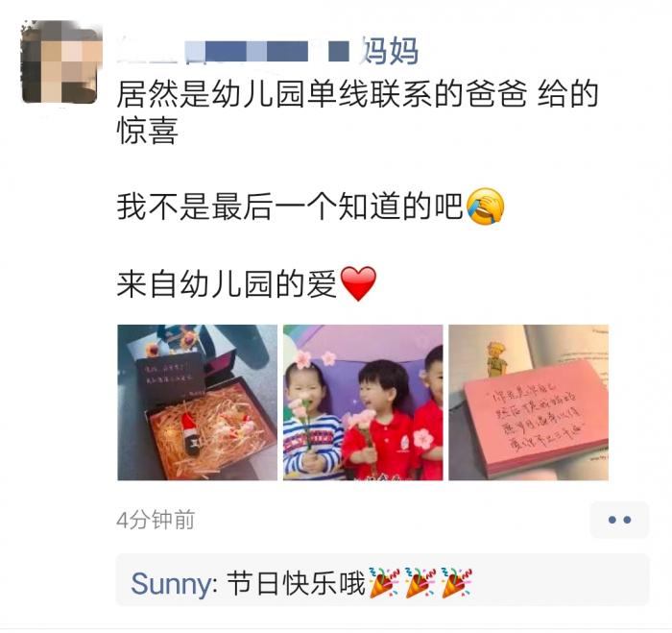672x633 pixels.
Task: Reply to the 节日快乐哦 comment text
Action: (296, 584)
